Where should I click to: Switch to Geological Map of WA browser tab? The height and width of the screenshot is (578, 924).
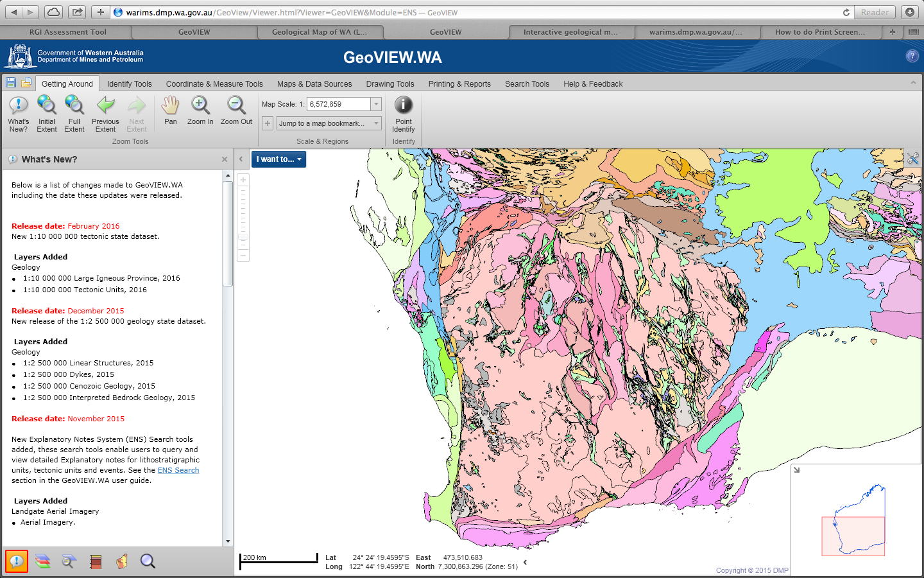[x=320, y=31]
